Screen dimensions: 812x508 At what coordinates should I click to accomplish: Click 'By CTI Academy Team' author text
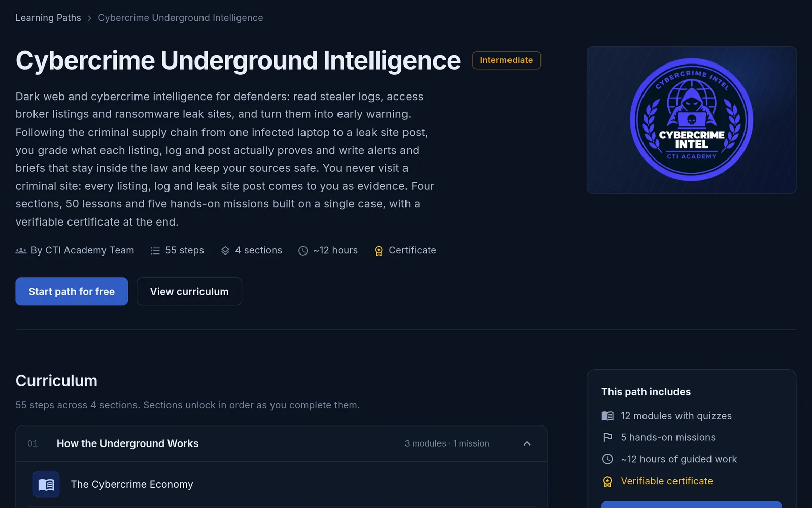[82, 250]
